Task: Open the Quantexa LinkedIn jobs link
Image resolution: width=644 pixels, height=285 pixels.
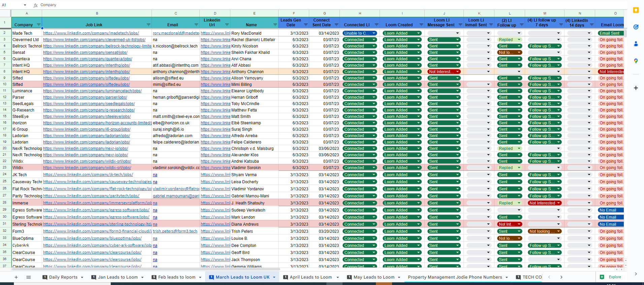Action: click(x=88, y=59)
